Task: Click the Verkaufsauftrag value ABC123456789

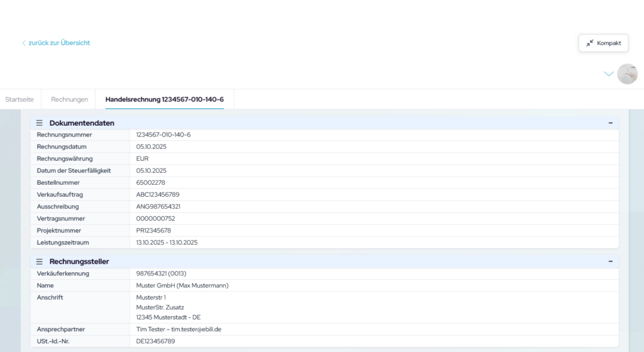Action: (x=157, y=195)
